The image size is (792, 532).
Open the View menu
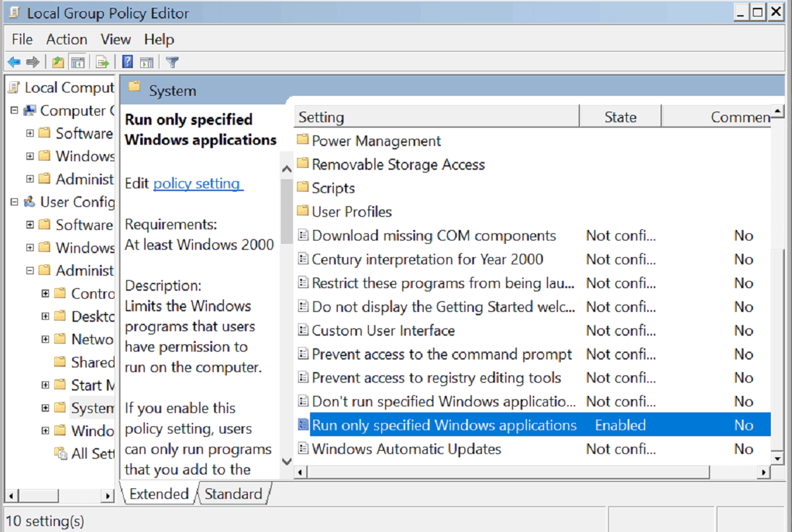pyautogui.click(x=116, y=40)
